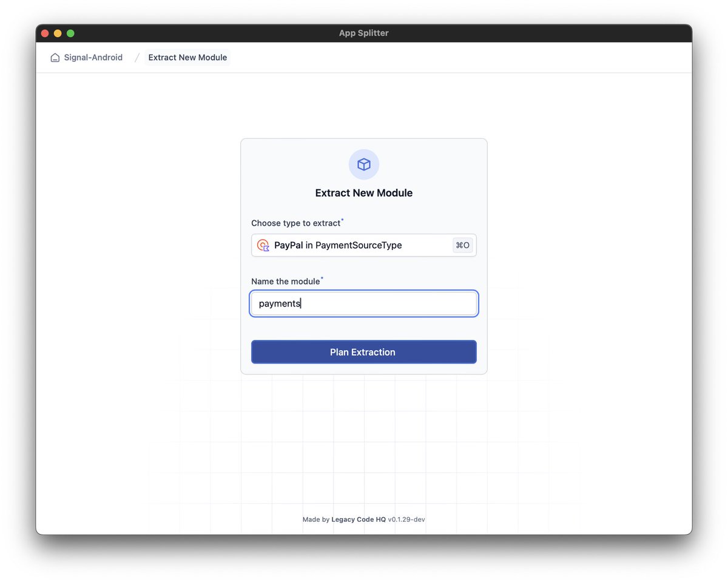Click the Choose type to extract label
The width and height of the screenshot is (728, 582).
296,223
